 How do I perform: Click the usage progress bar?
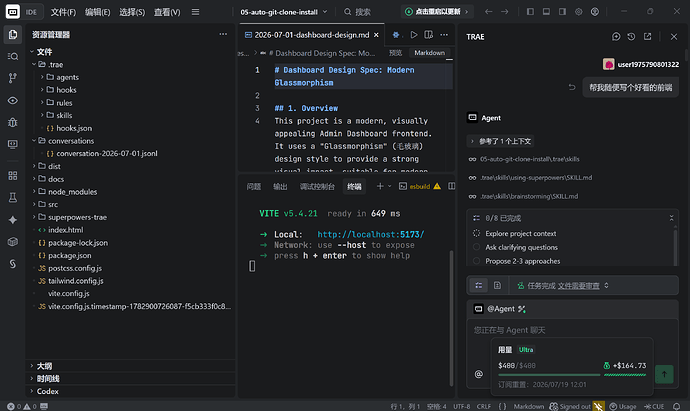[x=549, y=375]
